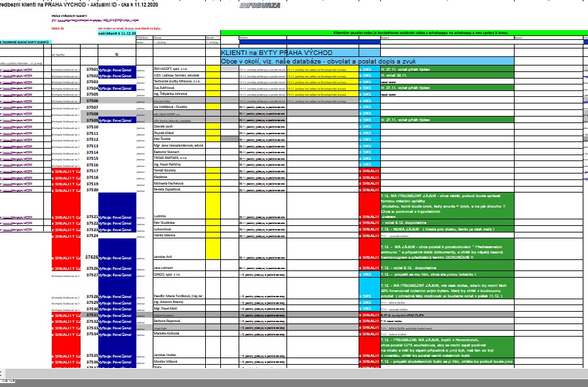This screenshot has height=387, width=588.
Task: Click client name Barbora Bayerová
Action: (x=167, y=321)
